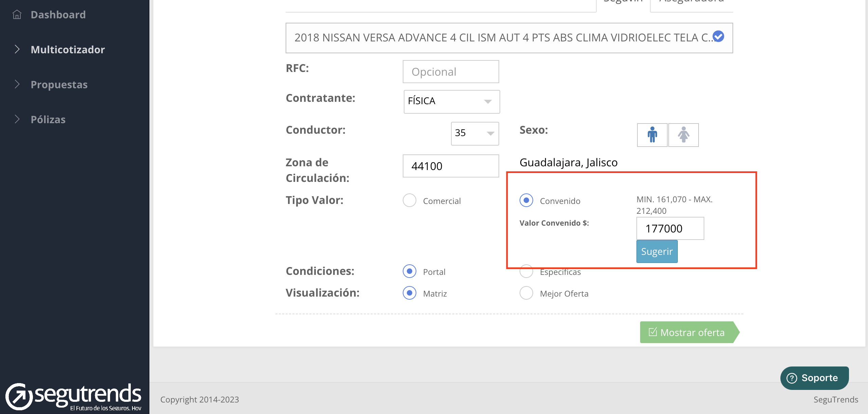This screenshot has height=414, width=868.
Task: Expand the Pólizas menu chevron
Action: (17, 119)
